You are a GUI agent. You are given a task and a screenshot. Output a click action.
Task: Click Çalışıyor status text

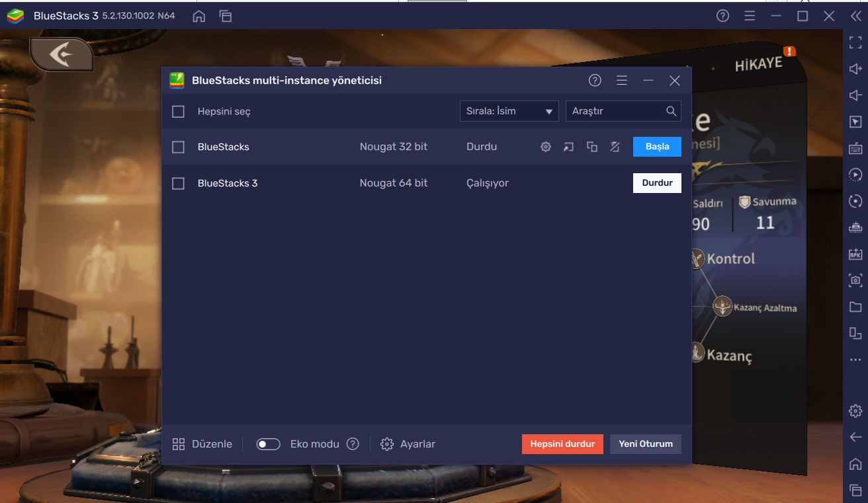(488, 183)
